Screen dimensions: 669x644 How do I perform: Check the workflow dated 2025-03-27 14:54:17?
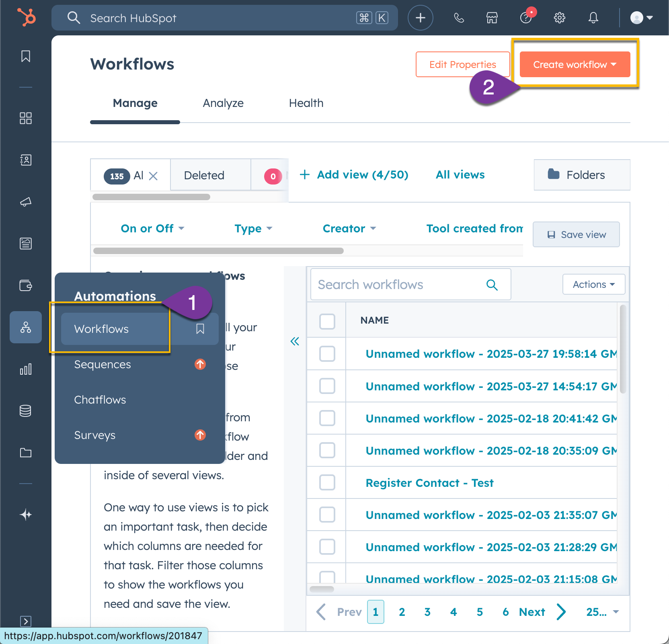[327, 386]
